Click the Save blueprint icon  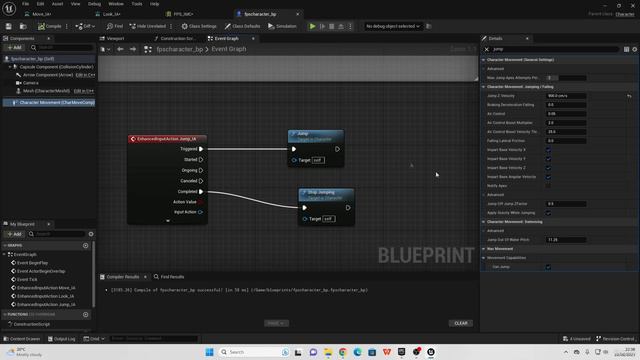point(9,26)
